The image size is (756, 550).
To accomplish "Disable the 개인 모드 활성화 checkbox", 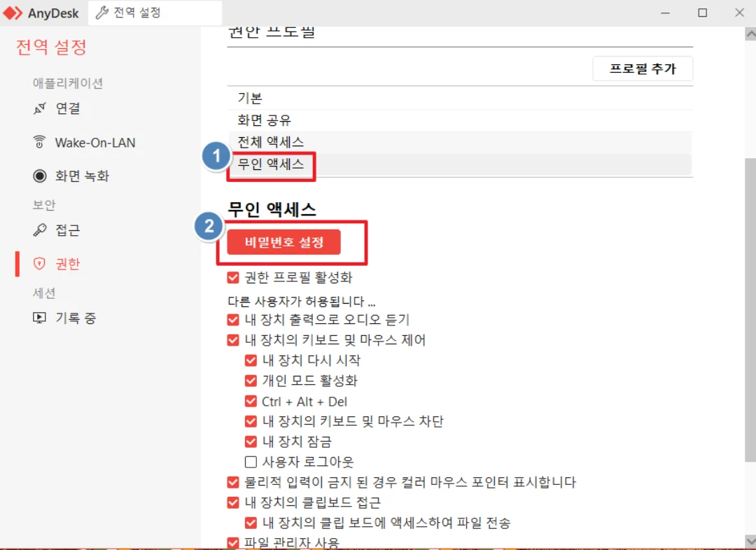I will tap(251, 380).
